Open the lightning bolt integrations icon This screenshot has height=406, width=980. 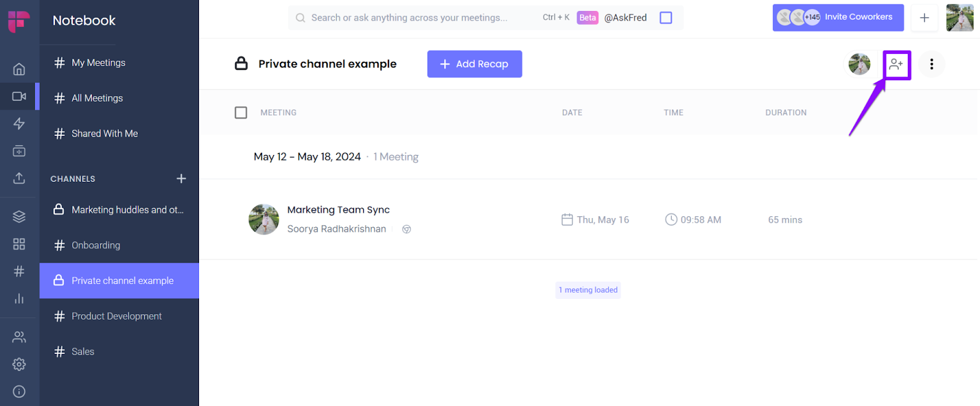click(19, 124)
